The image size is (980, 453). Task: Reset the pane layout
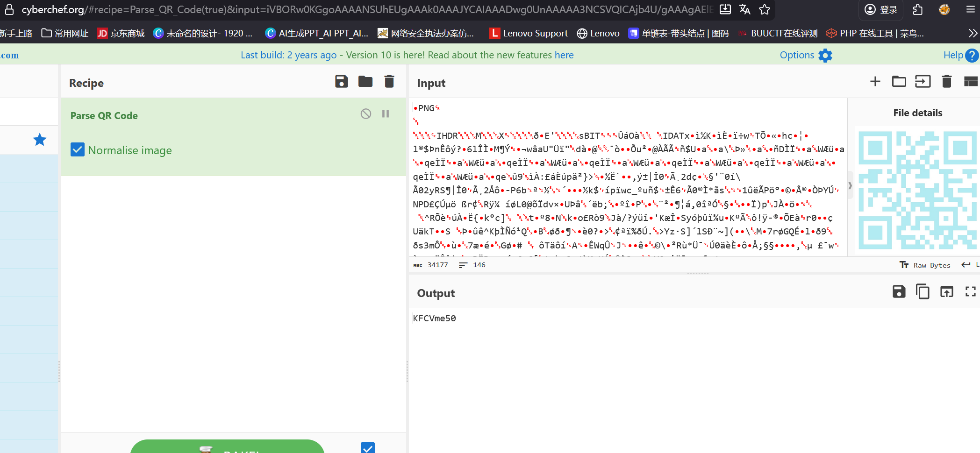(971, 82)
